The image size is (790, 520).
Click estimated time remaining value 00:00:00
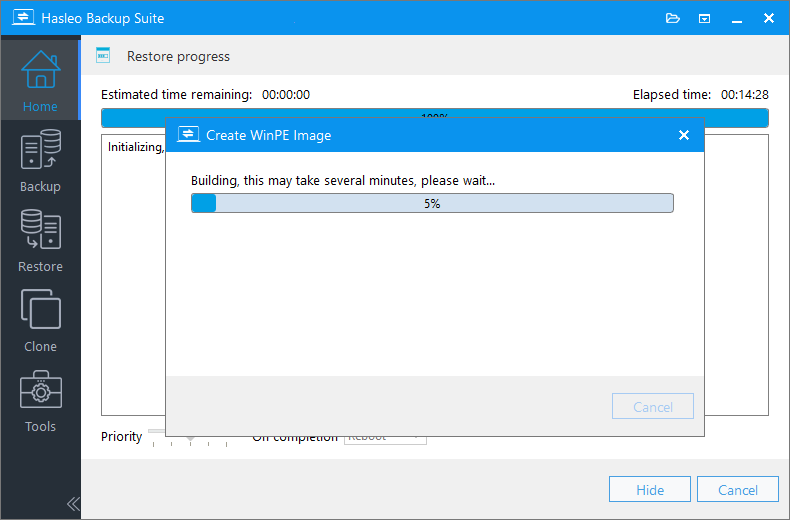coord(286,95)
